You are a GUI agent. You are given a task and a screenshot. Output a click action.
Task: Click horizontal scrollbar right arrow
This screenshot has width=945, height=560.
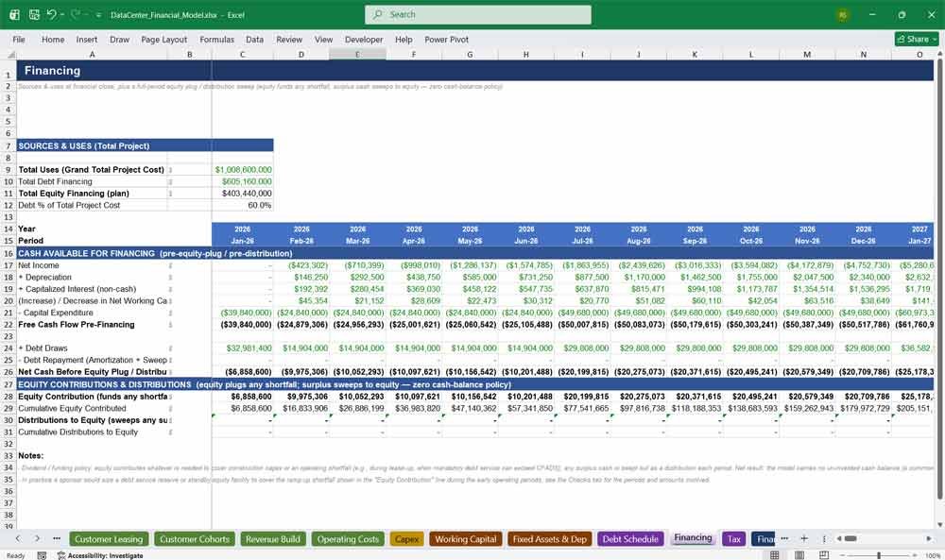(x=929, y=538)
